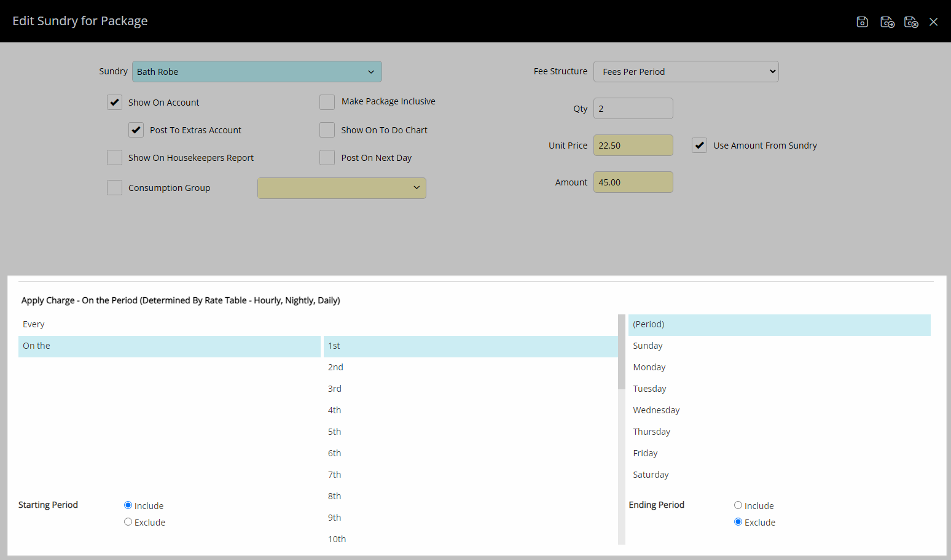Select 2nd in the ordinal list

click(471, 368)
